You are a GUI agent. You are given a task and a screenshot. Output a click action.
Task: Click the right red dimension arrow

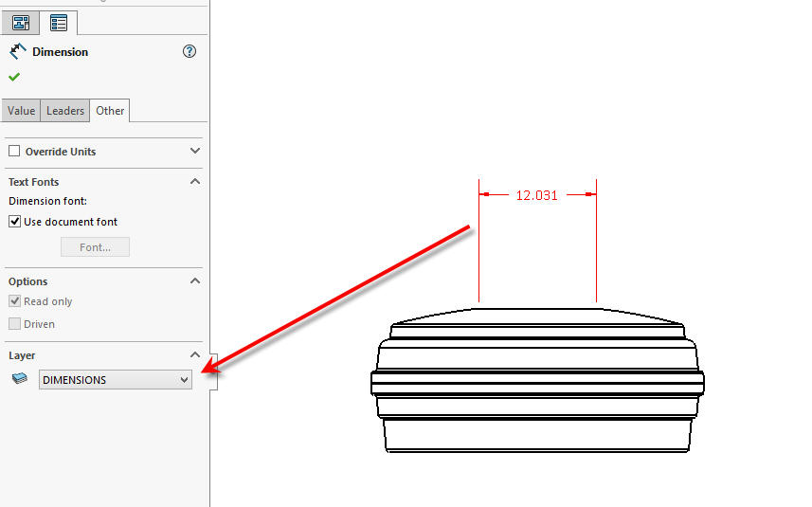[x=589, y=195]
